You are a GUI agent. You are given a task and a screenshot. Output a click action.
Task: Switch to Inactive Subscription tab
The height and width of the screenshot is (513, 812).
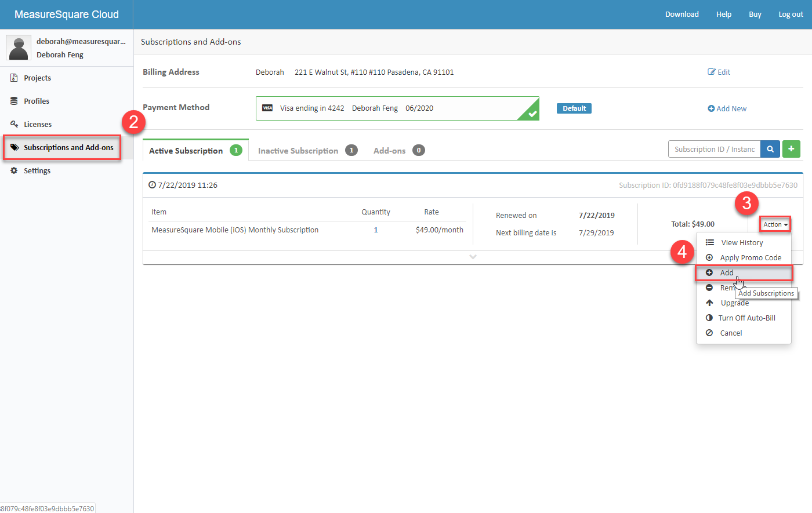[307, 150]
